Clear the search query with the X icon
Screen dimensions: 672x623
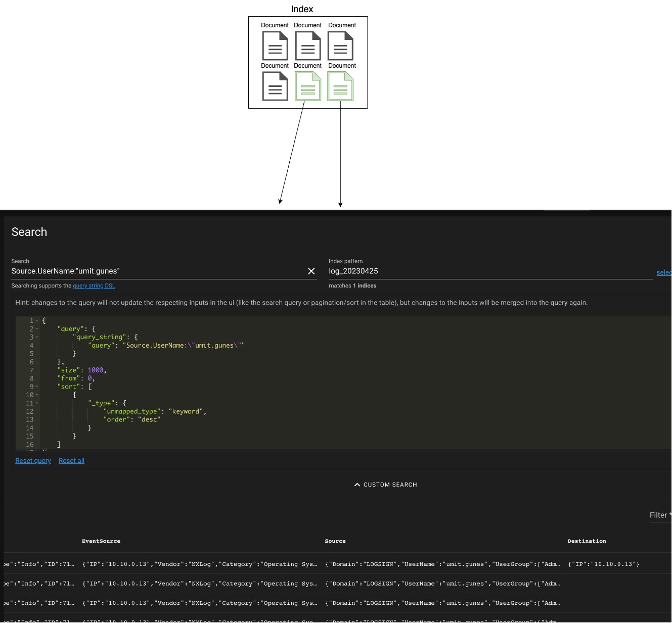pos(311,271)
